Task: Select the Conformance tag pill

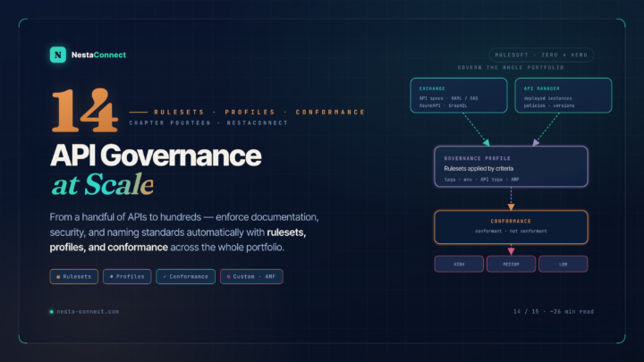Action: 185,276
